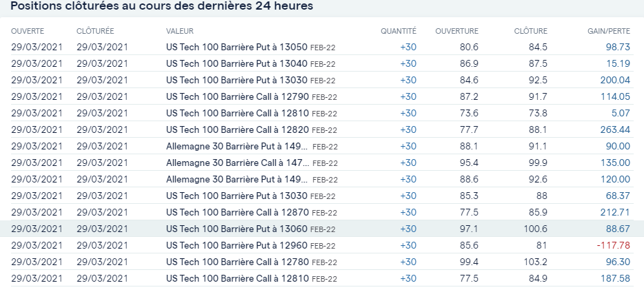Open US Tech 100 Barrière Call à 12780

[x=237, y=262]
